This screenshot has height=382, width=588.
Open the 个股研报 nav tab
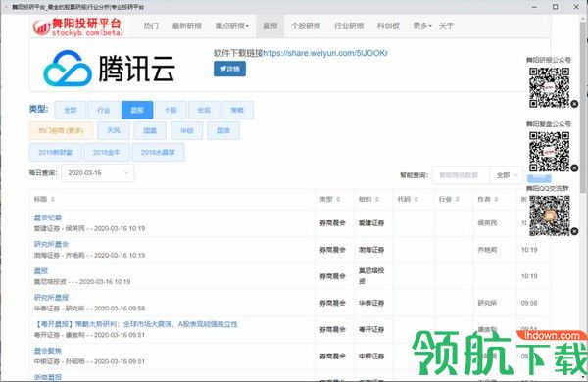click(x=306, y=25)
